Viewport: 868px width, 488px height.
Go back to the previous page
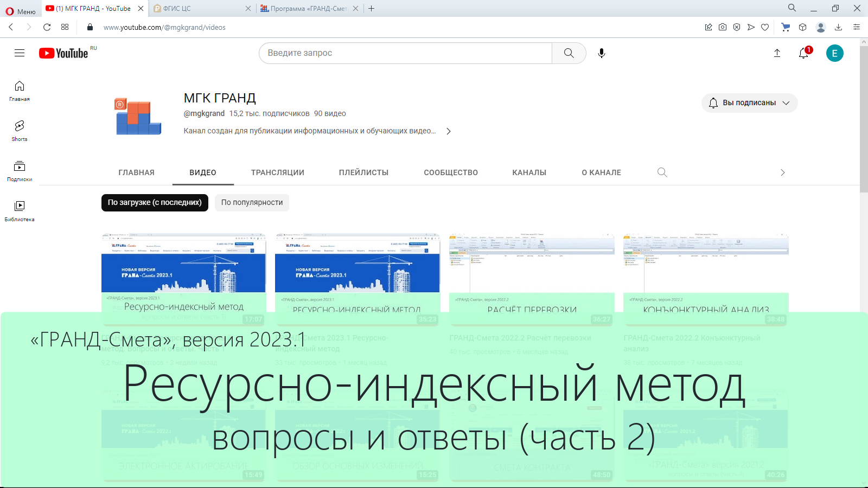(11, 27)
